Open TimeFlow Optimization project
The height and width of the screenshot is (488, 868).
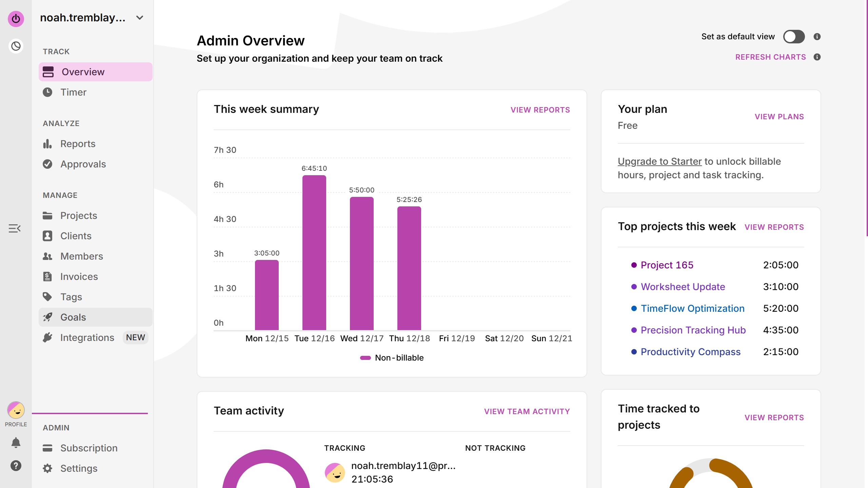coord(693,308)
